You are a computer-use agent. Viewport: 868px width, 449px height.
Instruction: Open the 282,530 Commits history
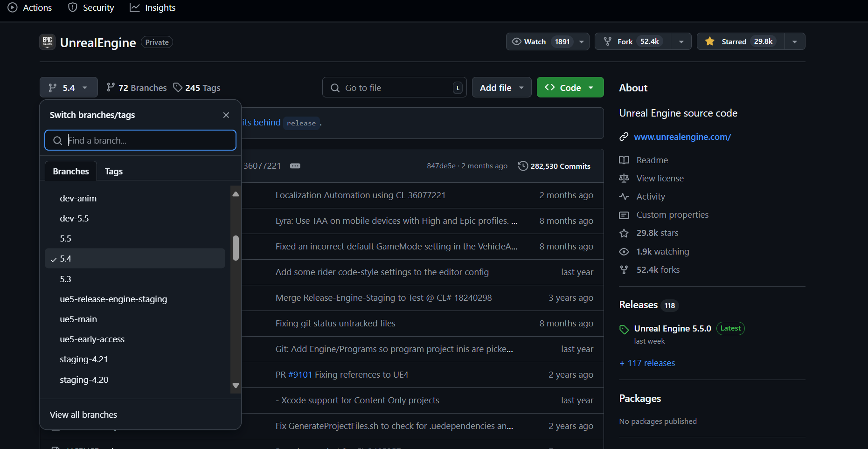(x=554, y=166)
